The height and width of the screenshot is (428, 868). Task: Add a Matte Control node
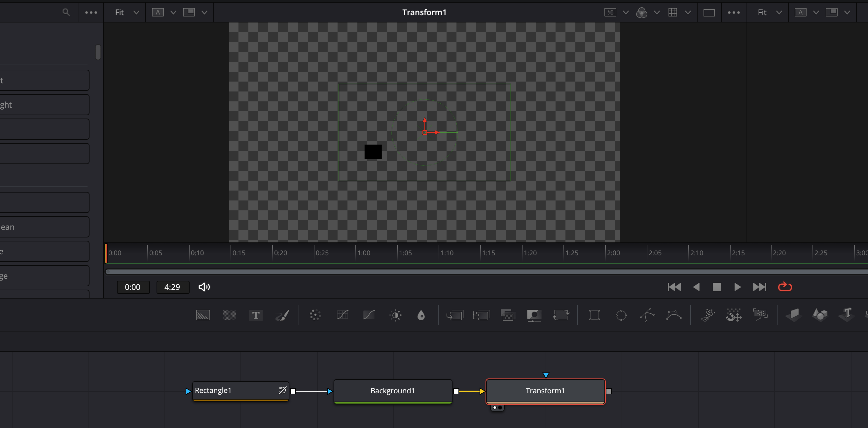tap(507, 315)
